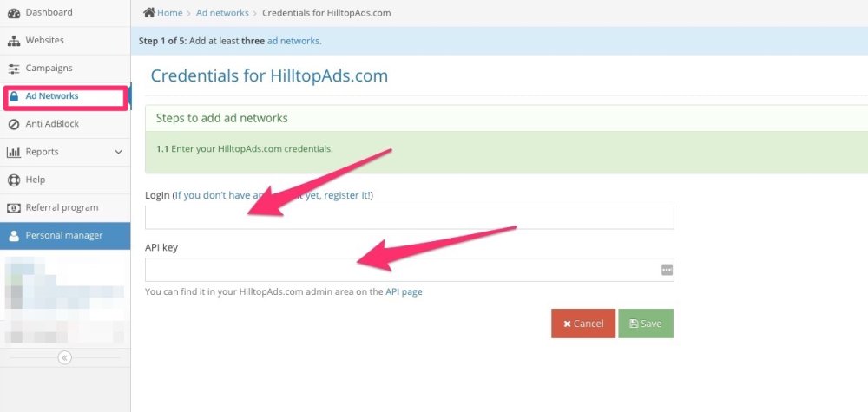The width and height of the screenshot is (868, 412).
Task: Cancel the credentials form
Action: [x=583, y=324]
